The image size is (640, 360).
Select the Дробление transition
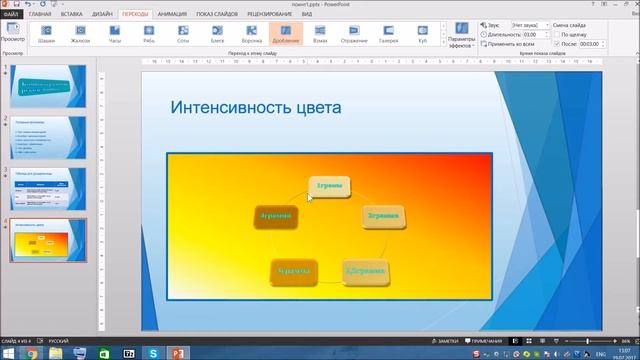pyautogui.click(x=286, y=34)
